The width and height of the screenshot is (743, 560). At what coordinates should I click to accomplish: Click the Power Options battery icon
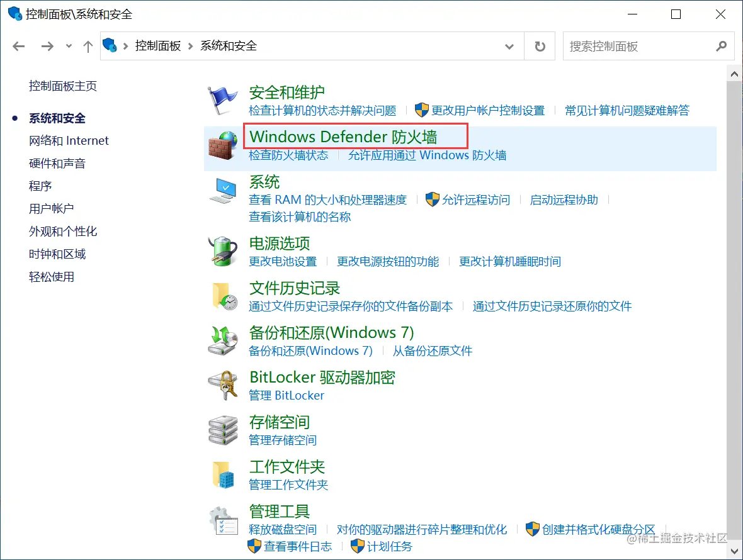(x=223, y=251)
